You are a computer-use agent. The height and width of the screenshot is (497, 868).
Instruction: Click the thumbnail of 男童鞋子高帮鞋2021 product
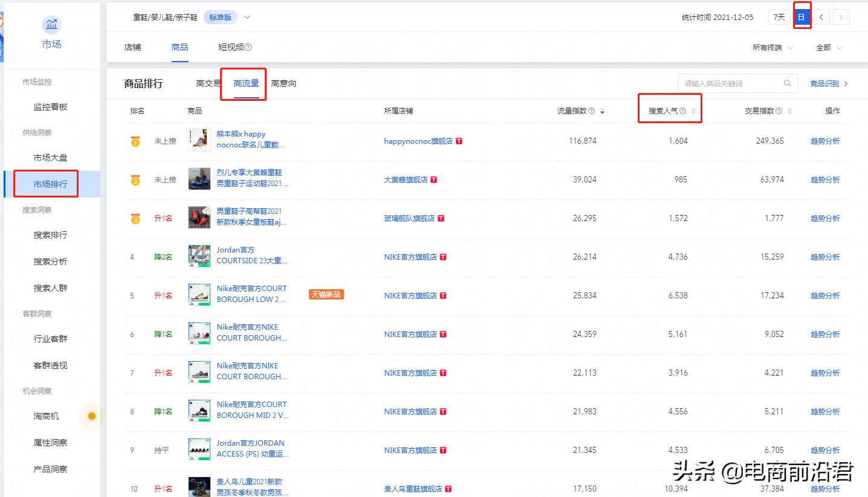(x=199, y=217)
